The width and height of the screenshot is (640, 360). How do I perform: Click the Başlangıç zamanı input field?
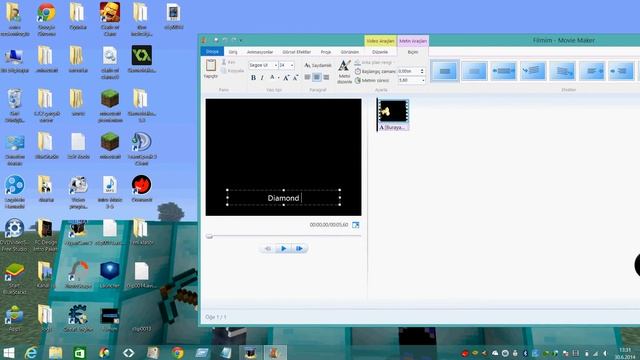tap(409, 71)
